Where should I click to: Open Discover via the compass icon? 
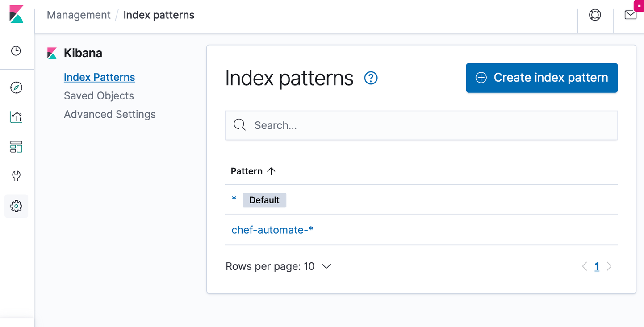click(x=16, y=87)
